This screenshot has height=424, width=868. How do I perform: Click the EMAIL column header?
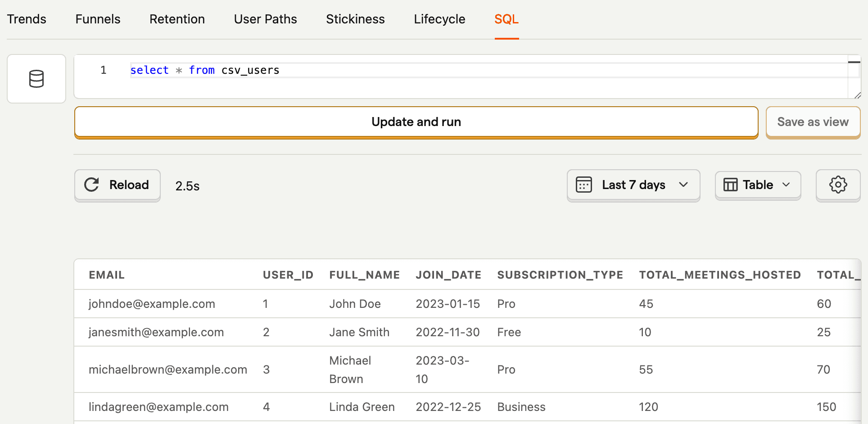[107, 275]
